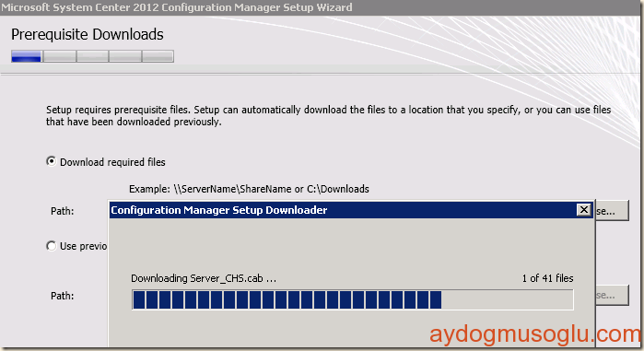Click the download progress bar for Server_CHS.cab
644x351 pixels.
point(352,299)
